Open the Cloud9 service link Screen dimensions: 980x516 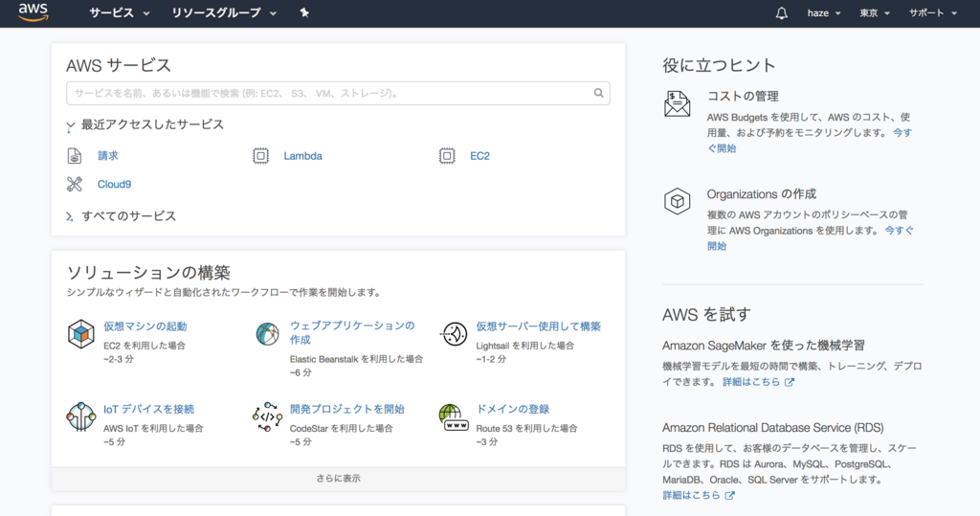pos(115,184)
